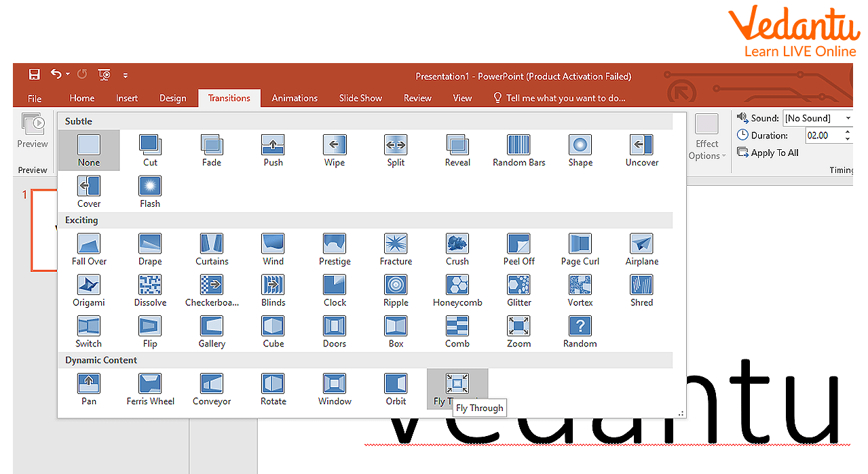Open the Sound dropdown list
Viewport: 868px width, 474px height.
click(x=848, y=118)
